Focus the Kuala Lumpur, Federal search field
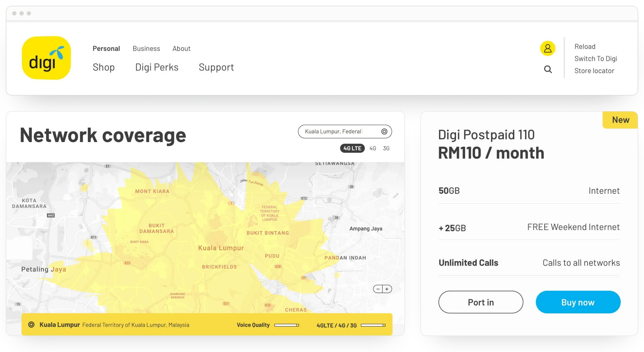Viewport: 644px width, 352px height. (x=345, y=131)
